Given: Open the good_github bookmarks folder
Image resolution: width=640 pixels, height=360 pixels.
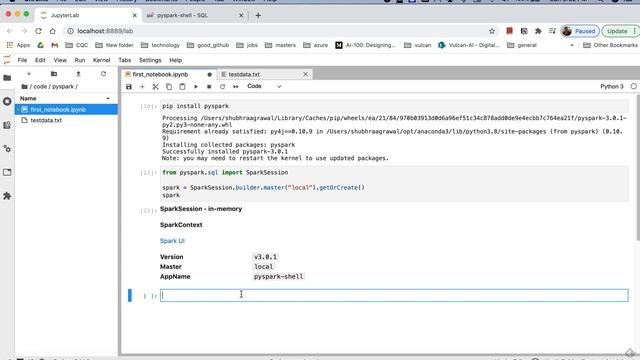Looking at the screenshot, I should tap(207, 45).
